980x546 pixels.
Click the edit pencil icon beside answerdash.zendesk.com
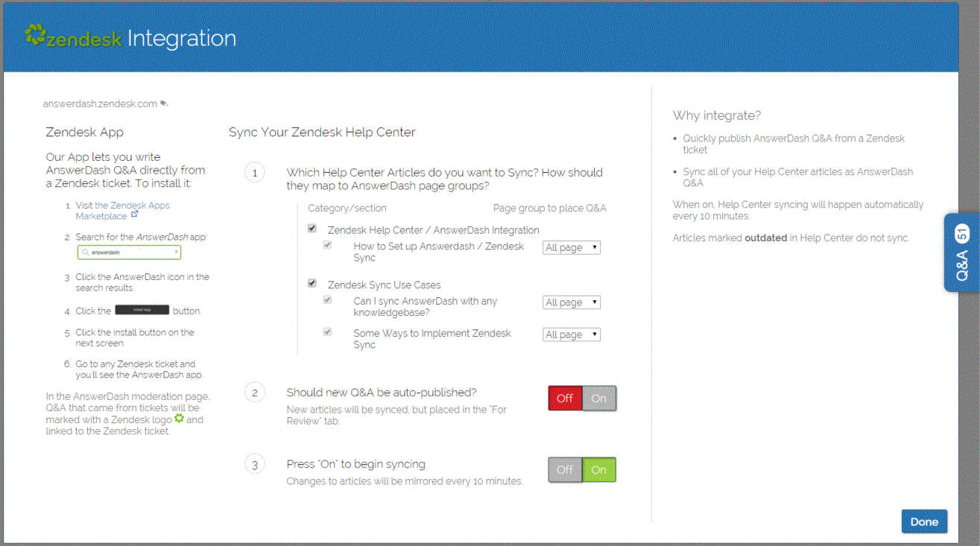click(x=164, y=104)
